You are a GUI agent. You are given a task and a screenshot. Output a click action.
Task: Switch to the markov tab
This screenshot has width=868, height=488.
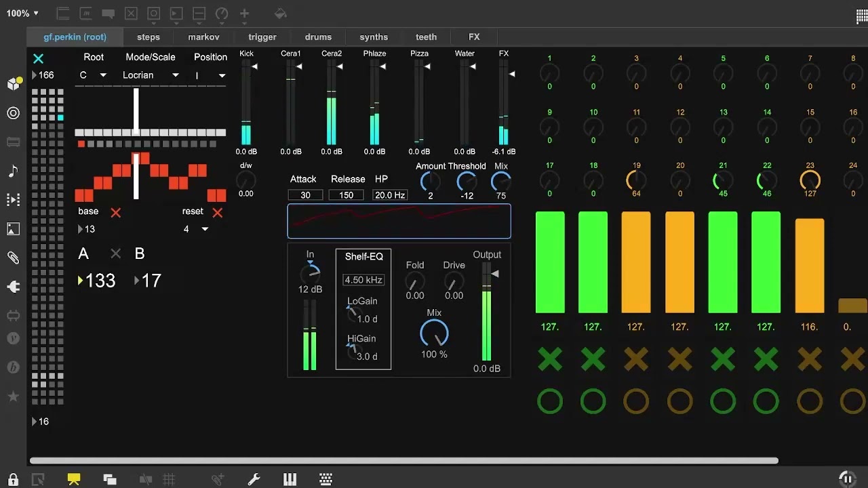(x=203, y=37)
